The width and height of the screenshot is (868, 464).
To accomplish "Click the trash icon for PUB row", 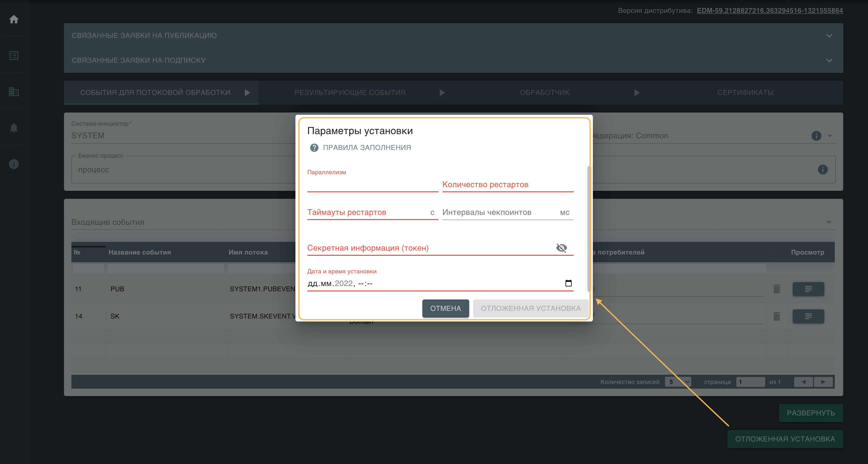I will [777, 289].
